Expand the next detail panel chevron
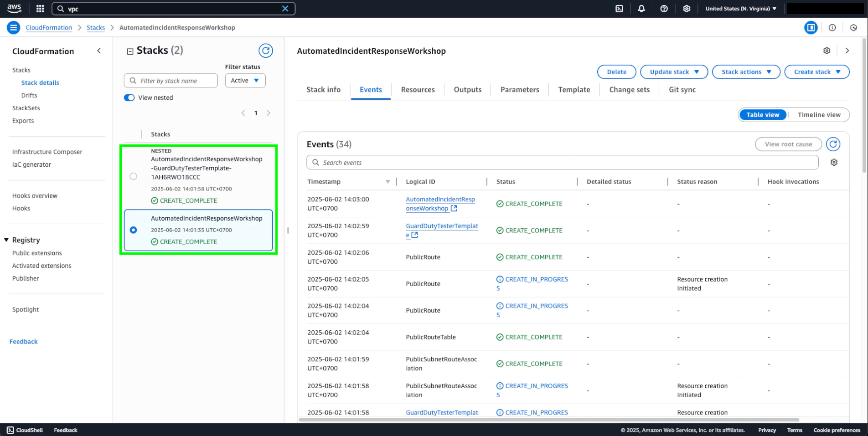 click(x=847, y=51)
